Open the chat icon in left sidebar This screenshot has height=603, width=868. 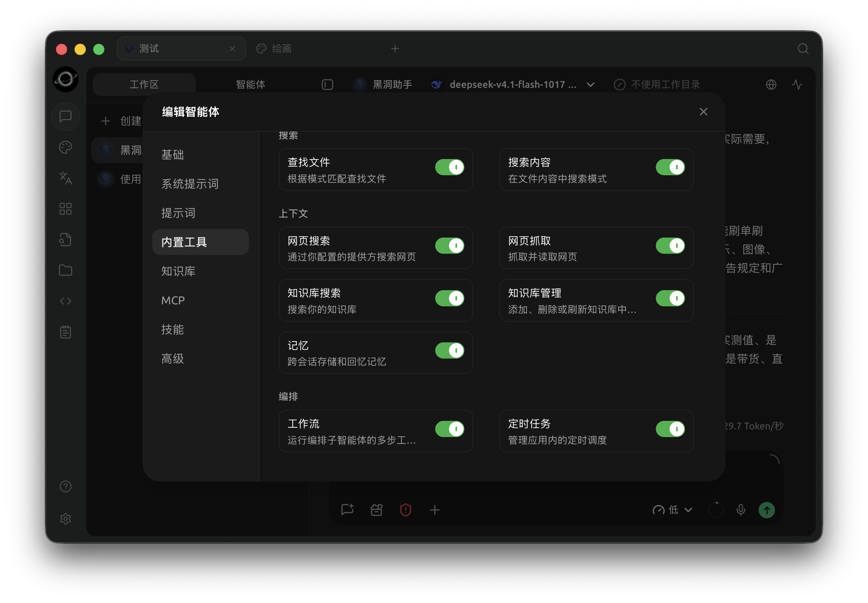point(66,117)
